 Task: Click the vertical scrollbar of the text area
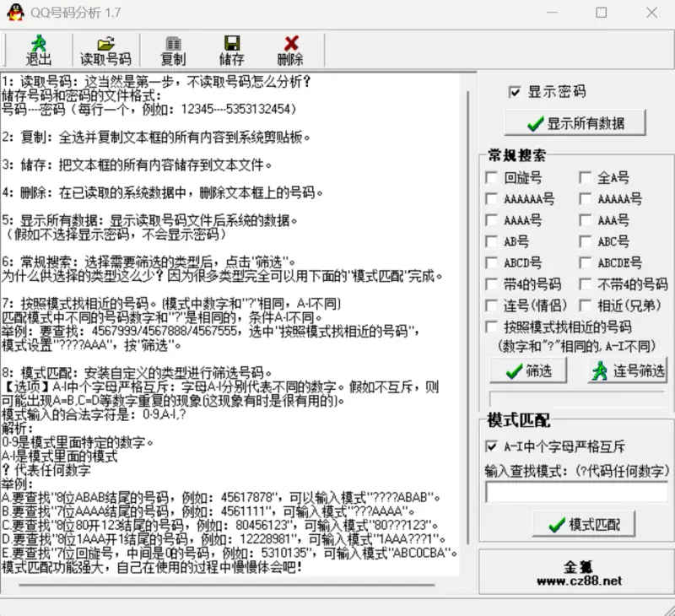(x=469, y=321)
